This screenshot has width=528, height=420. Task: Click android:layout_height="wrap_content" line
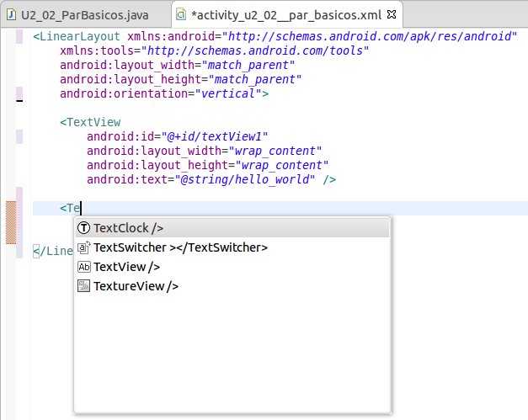(x=207, y=165)
